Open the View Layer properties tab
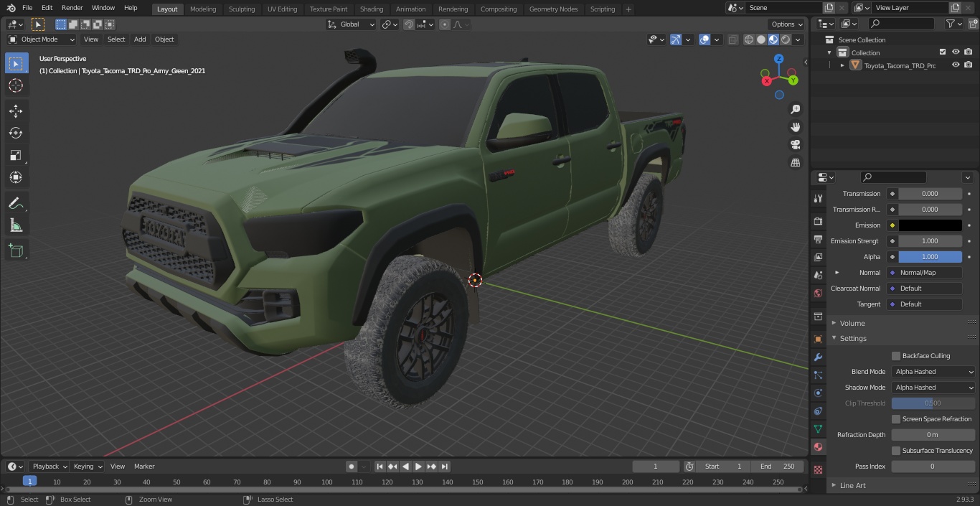Screen dimensions: 980x506 (818, 257)
